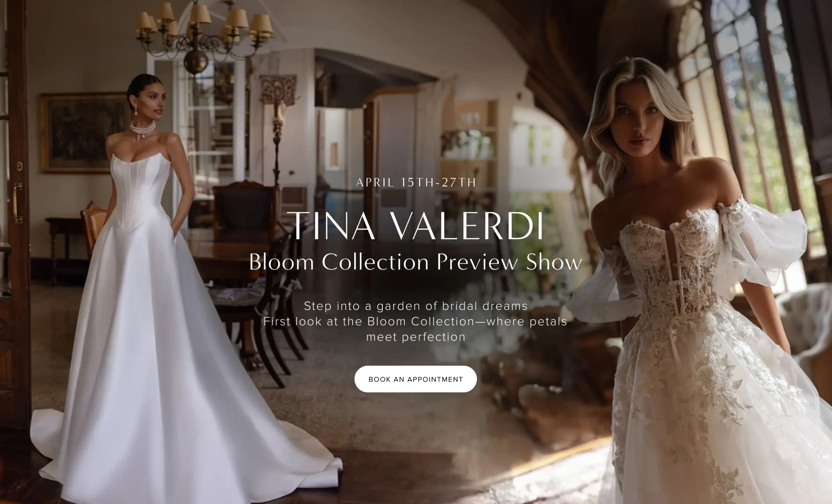The image size is (832, 504).
Task: Click the TINA VALERDI heading
Action: (416, 226)
